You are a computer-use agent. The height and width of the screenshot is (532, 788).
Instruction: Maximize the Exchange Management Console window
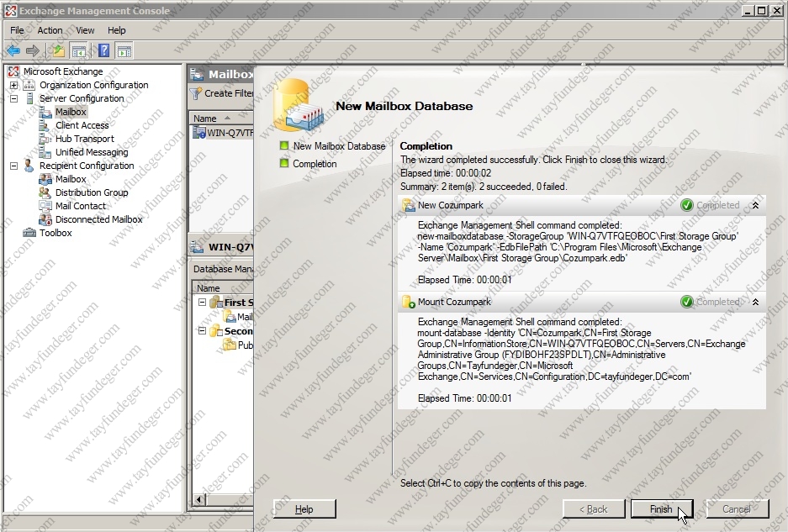[x=762, y=11]
